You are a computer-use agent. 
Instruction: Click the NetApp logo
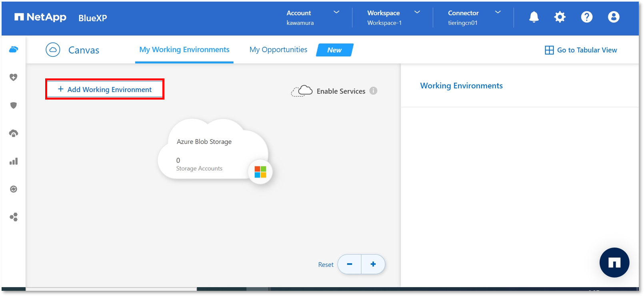tap(40, 17)
